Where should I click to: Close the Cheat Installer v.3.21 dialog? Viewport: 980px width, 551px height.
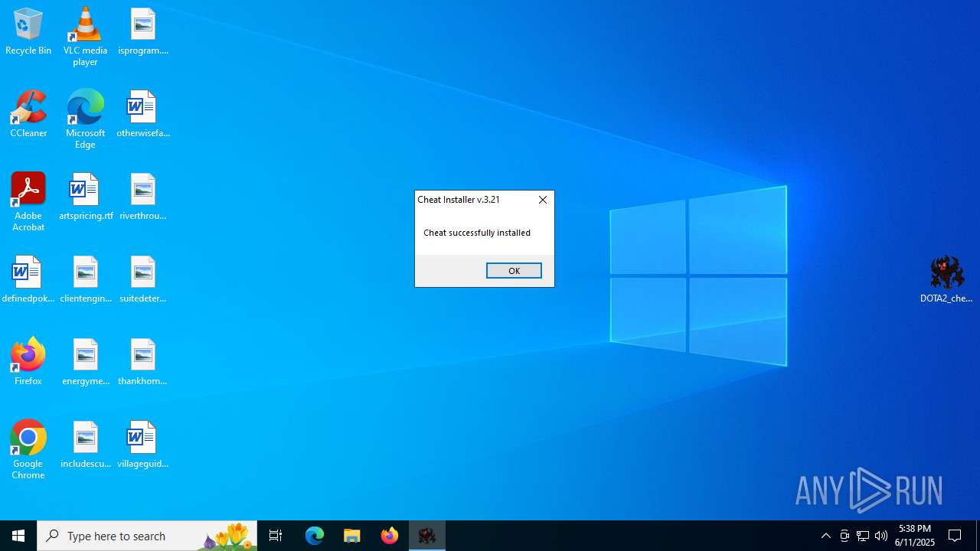click(x=543, y=200)
